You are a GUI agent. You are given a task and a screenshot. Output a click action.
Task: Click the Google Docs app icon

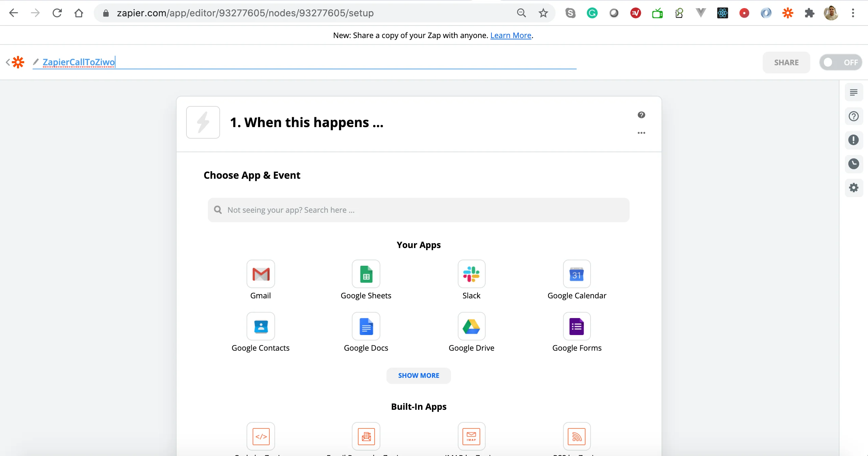[x=366, y=326]
